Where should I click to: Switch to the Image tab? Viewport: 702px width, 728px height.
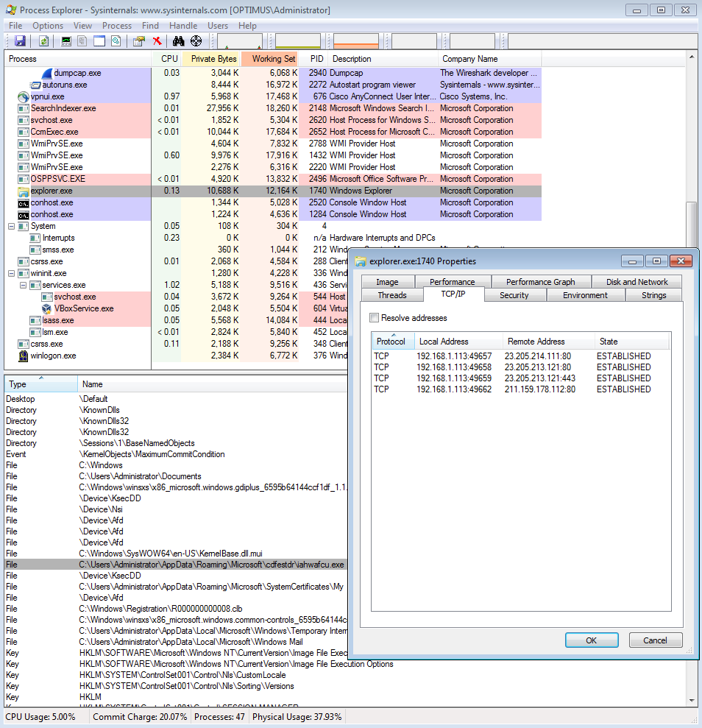pyautogui.click(x=387, y=282)
